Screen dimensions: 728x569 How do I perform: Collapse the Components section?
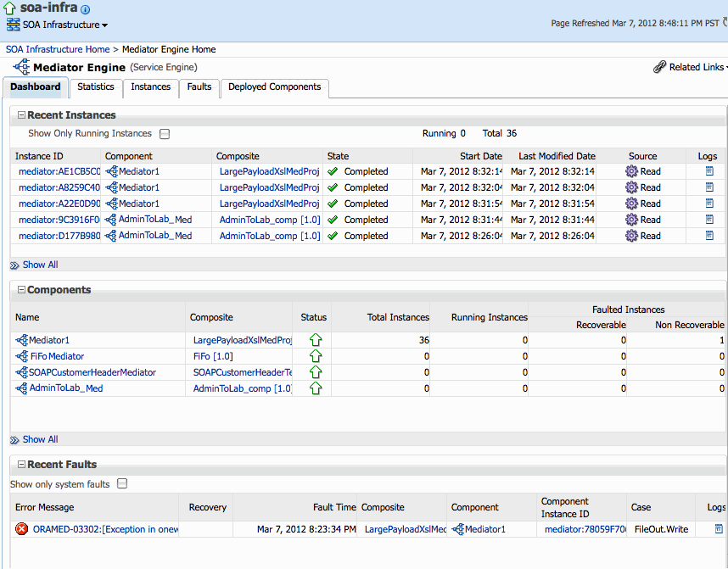[20, 290]
